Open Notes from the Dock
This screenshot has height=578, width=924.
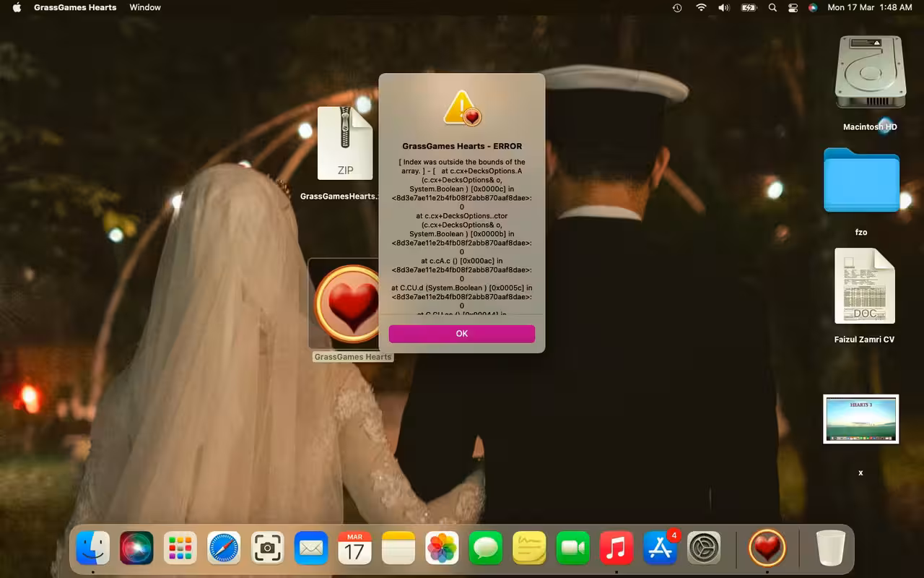(398, 548)
